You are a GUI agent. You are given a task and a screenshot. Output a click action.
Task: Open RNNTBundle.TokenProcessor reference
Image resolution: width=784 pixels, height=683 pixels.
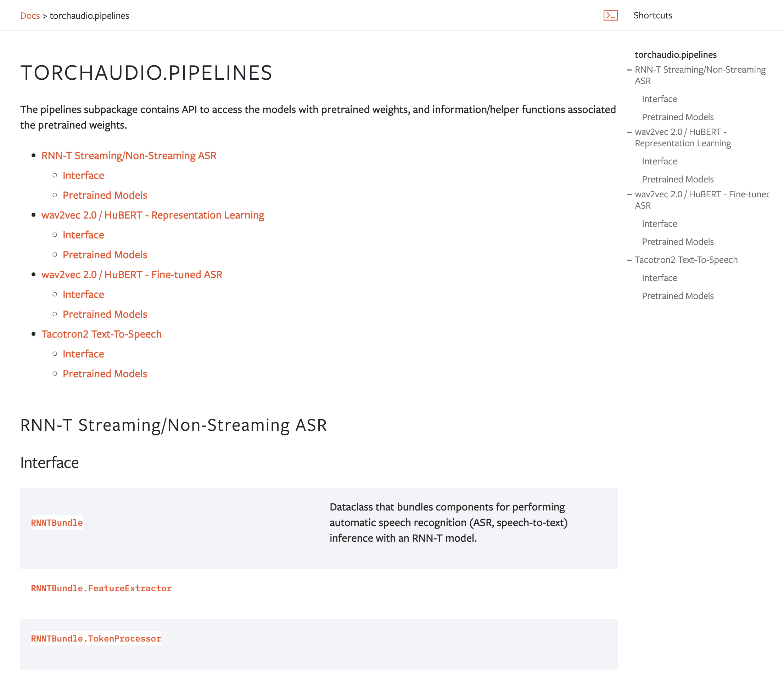coord(96,638)
